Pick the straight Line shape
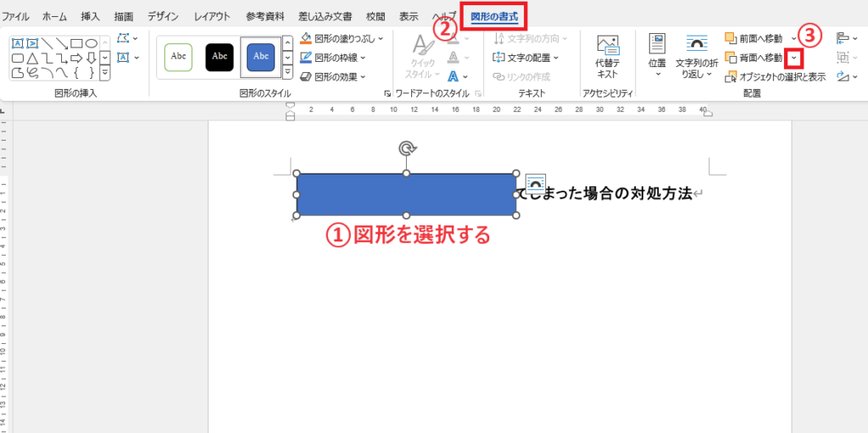The image size is (868, 433). [x=47, y=43]
